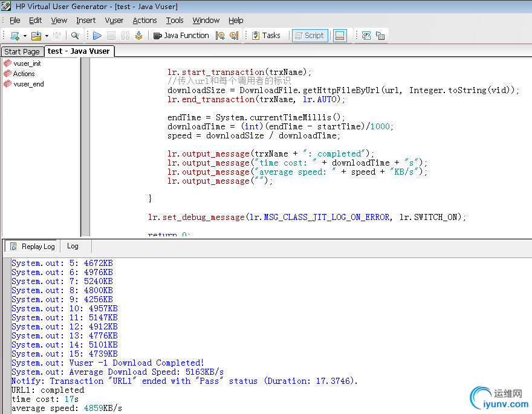Open the Edit menu
Screen dimensions: 532x414
(35, 21)
